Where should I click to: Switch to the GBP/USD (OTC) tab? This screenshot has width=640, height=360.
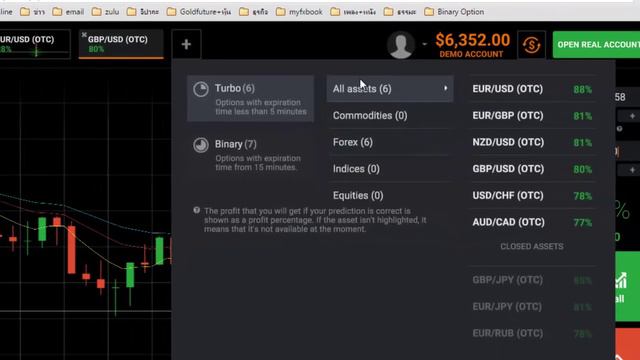pyautogui.click(x=121, y=44)
